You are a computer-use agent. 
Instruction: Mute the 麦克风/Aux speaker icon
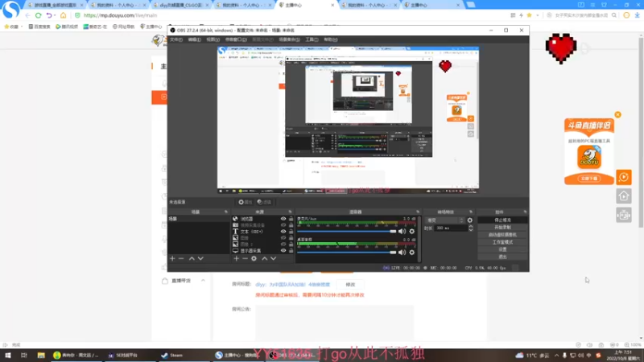[x=402, y=232]
